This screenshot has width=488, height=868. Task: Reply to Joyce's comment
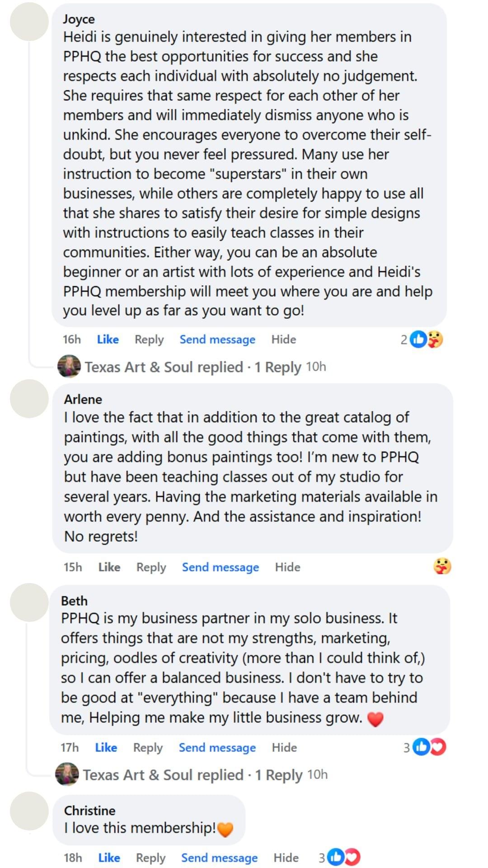tap(149, 340)
